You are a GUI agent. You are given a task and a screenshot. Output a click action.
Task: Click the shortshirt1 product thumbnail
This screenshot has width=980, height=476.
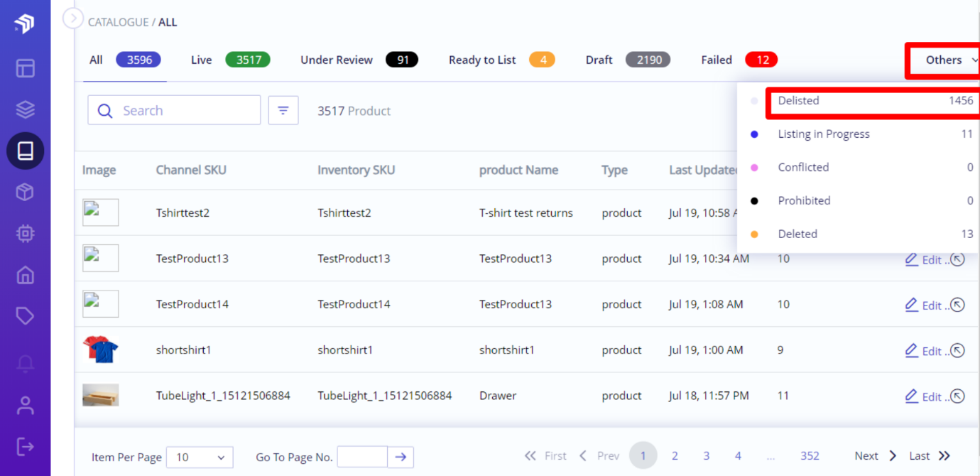tap(100, 350)
